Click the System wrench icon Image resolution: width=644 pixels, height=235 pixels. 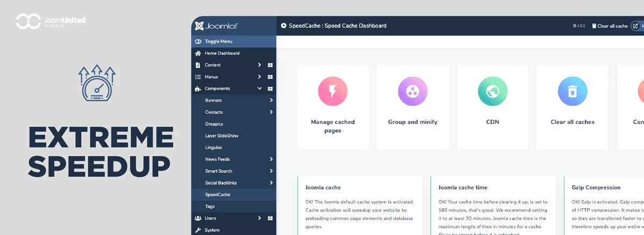click(198, 230)
